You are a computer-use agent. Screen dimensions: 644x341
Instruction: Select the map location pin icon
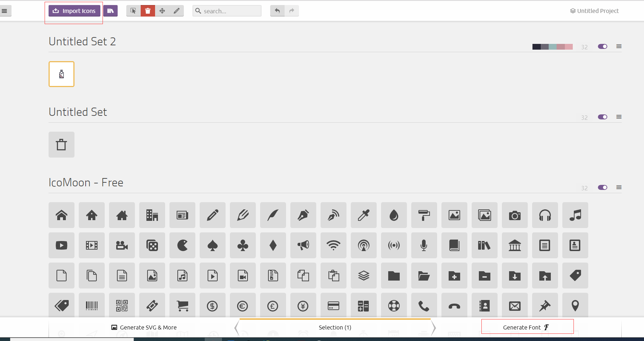(575, 306)
